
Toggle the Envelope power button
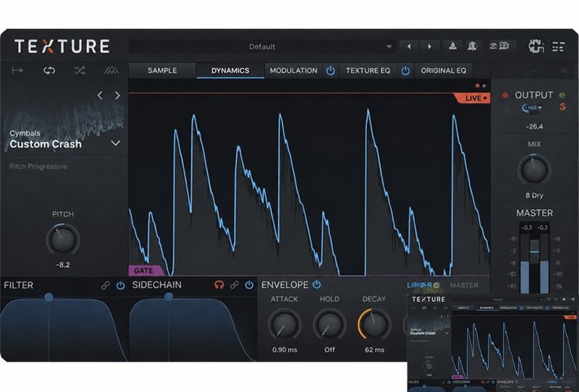coord(316,284)
